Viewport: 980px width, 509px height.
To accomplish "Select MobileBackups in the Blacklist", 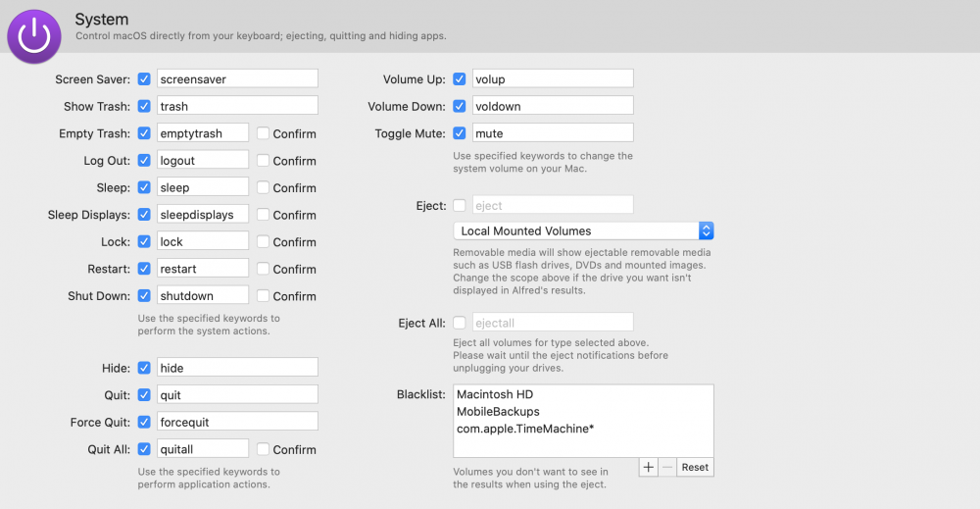I will click(498, 411).
